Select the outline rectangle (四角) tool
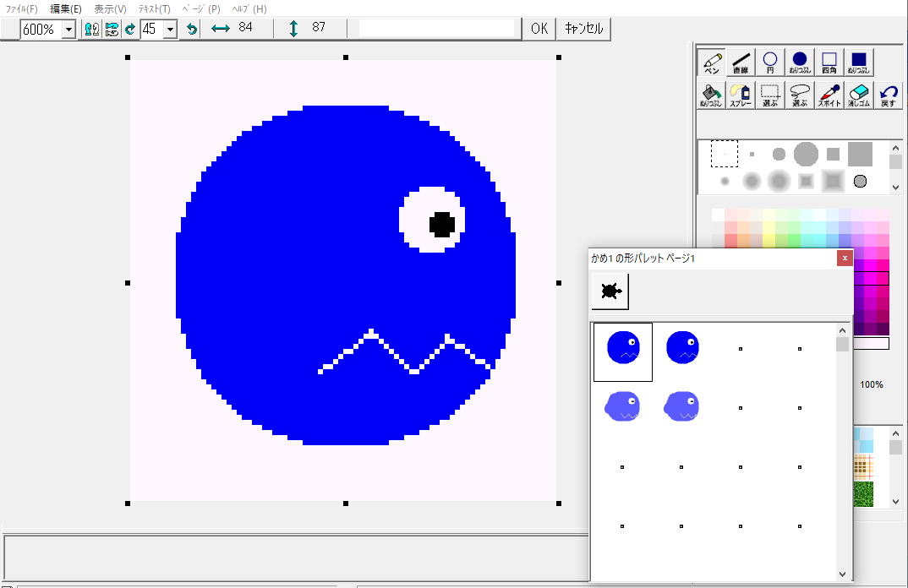 pyautogui.click(x=829, y=63)
